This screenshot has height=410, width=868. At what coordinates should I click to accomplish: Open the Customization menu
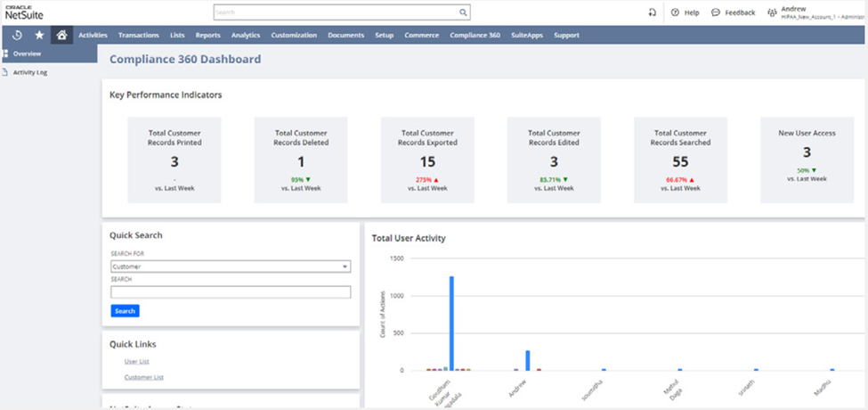click(294, 35)
